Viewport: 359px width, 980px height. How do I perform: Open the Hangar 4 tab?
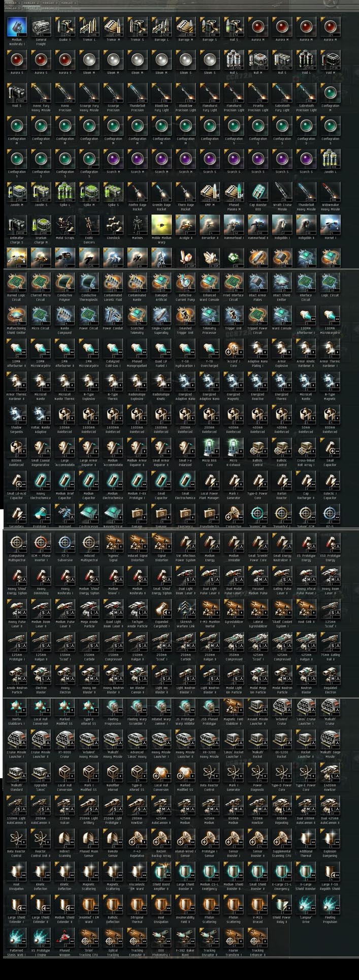click(69, 3)
